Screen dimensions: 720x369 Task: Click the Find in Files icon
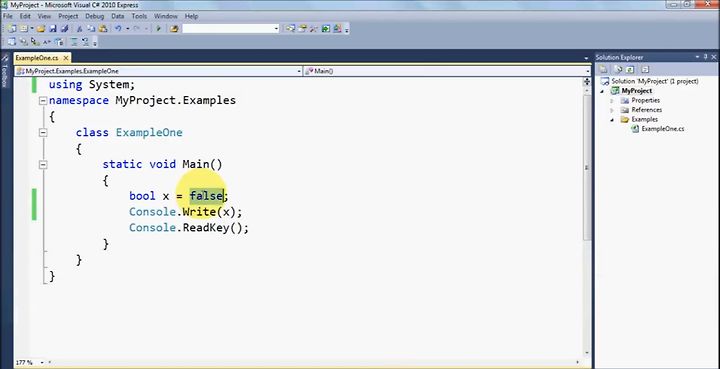click(x=174, y=28)
